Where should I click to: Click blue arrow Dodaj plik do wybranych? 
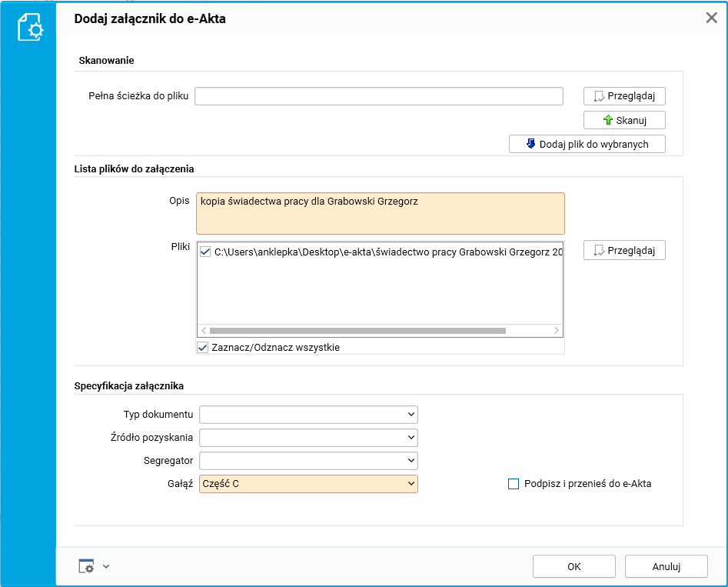click(x=530, y=144)
